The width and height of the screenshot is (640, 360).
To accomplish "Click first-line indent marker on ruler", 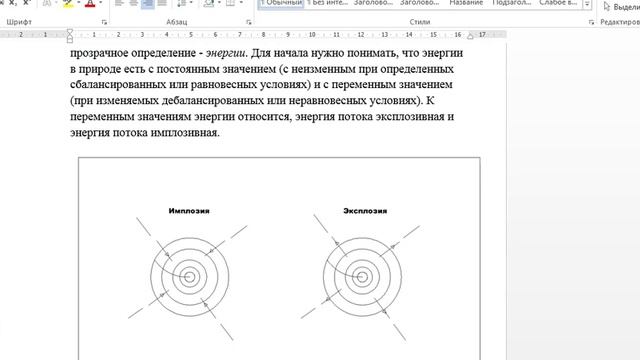I will click(x=70, y=32).
